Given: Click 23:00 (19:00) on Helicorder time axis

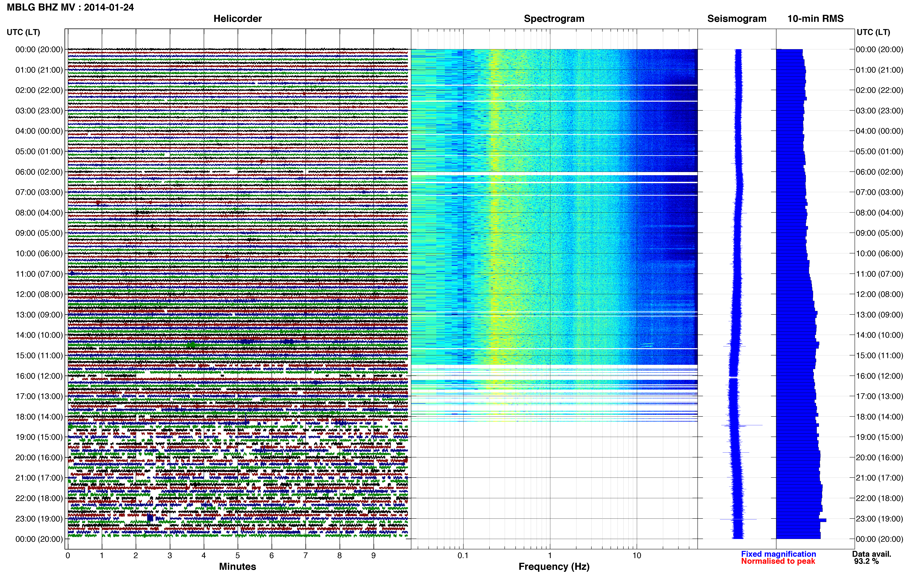Looking at the screenshot, I should point(39,519).
